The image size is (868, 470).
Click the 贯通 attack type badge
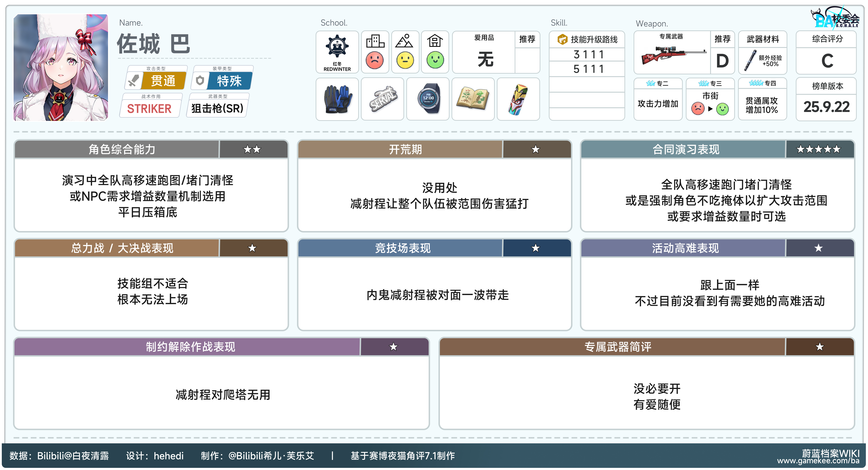click(163, 81)
